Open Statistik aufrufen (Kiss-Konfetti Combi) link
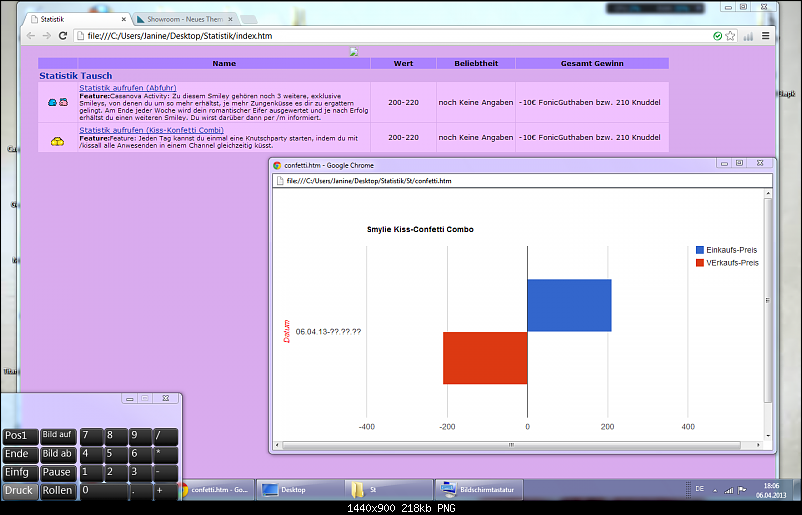The height and width of the screenshot is (515, 802). 151,130
